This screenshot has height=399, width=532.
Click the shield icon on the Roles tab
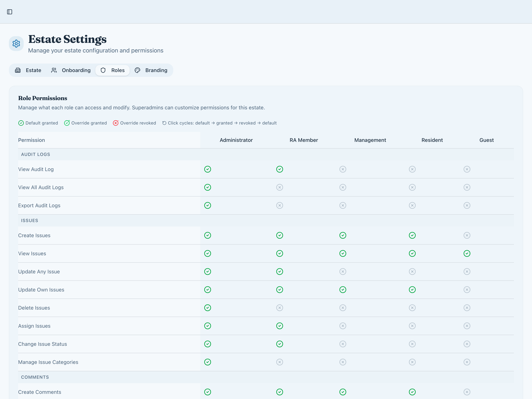(103, 70)
